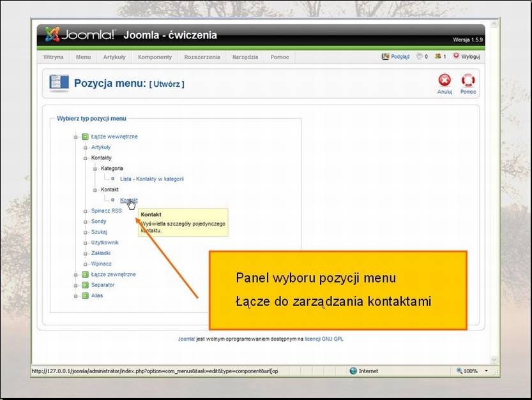
Task: Click the Pozycja menu page icon
Action: [59, 83]
